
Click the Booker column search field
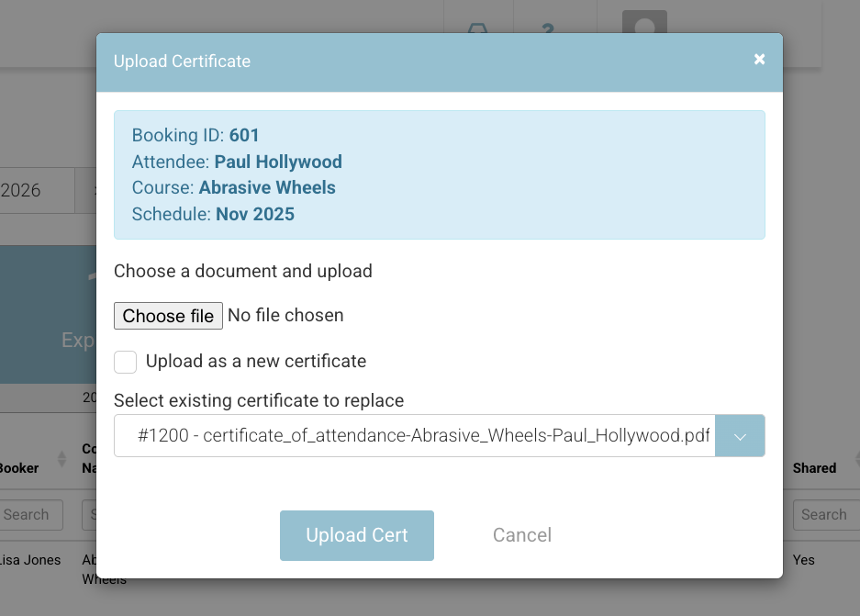point(31,515)
